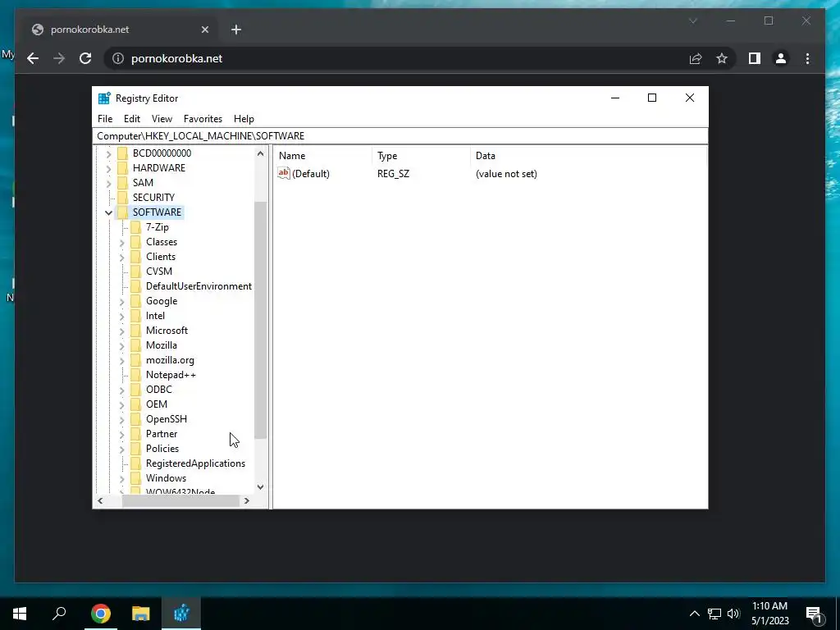Open the View menu in Registry Editor
Screen dimensions: 840x630
pyautogui.click(x=162, y=119)
